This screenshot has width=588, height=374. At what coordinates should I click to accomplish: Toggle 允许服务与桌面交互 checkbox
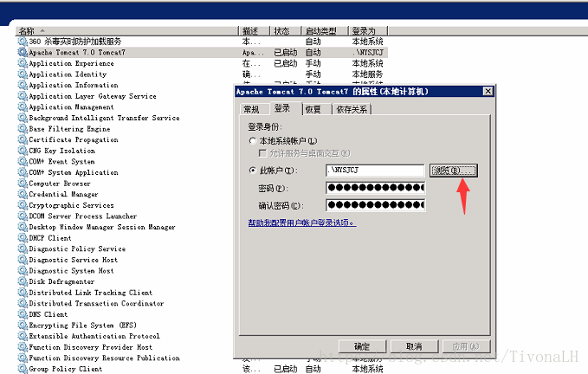click(x=262, y=153)
